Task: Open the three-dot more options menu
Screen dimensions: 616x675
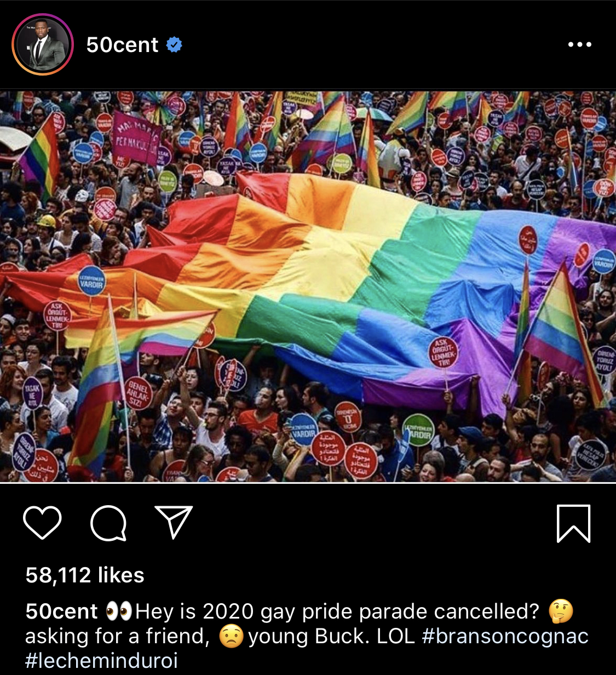Action: click(x=580, y=44)
